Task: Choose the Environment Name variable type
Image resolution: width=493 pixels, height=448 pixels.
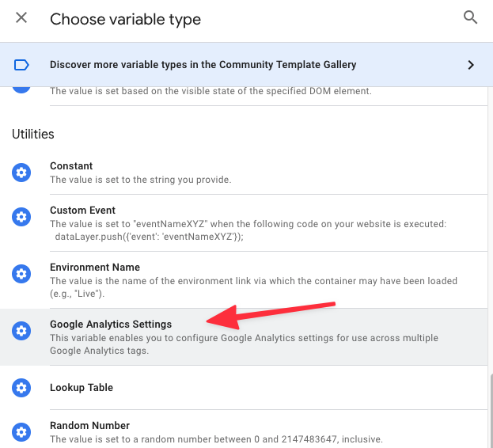Action: tap(244, 280)
